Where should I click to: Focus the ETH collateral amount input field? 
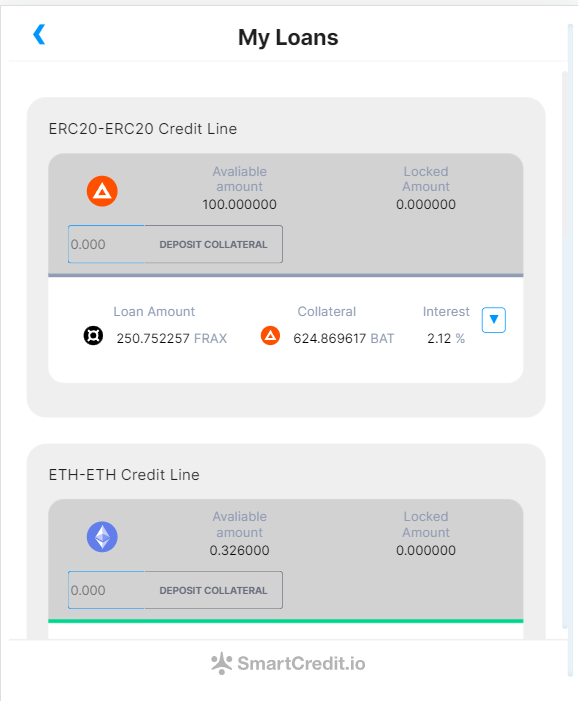(x=106, y=590)
